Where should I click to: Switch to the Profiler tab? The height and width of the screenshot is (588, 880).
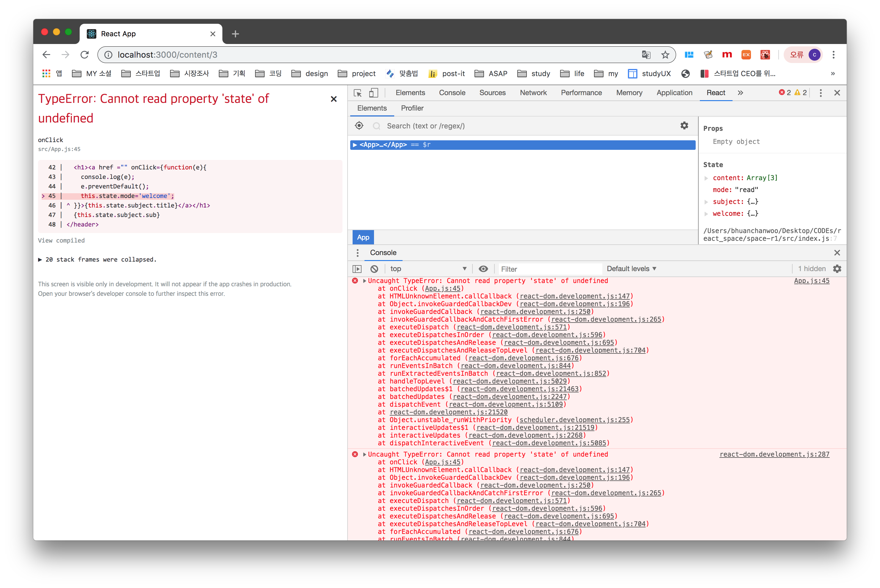(412, 108)
